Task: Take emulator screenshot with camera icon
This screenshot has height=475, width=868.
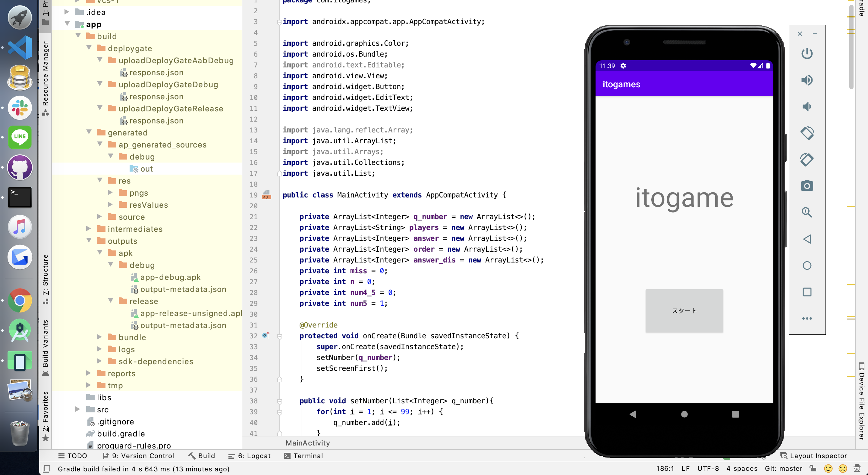Action: (807, 186)
